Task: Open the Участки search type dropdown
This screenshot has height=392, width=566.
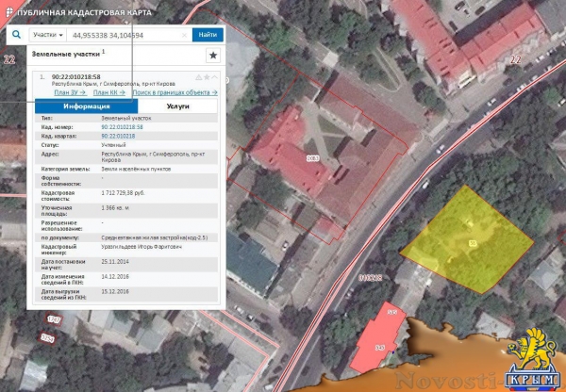Action: tap(47, 35)
